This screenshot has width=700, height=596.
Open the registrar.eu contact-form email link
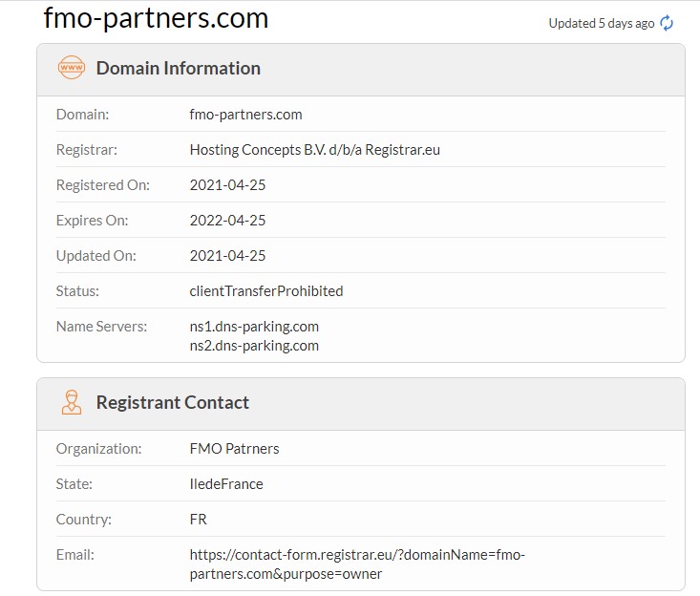click(357, 564)
